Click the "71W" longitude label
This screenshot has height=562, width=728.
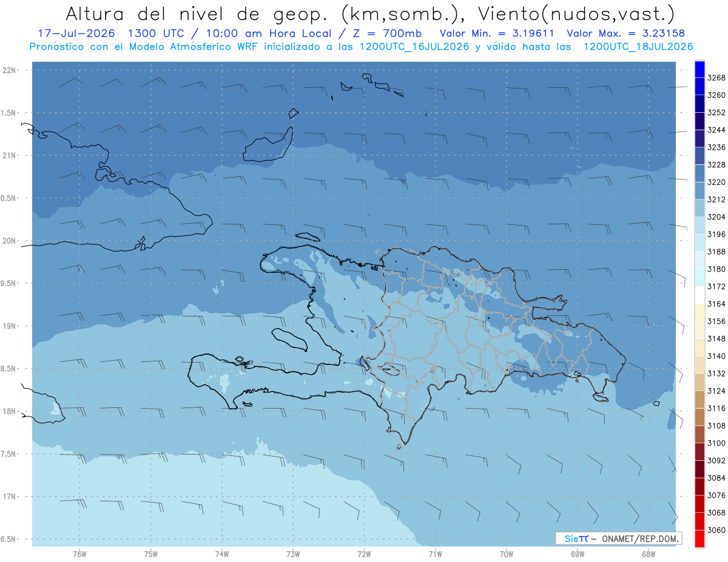435,554
